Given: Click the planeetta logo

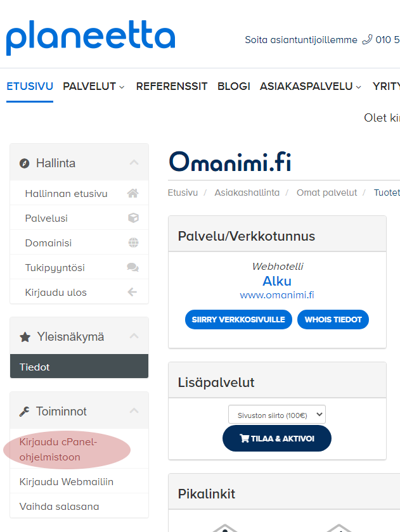Looking at the screenshot, I should pos(91,37).
